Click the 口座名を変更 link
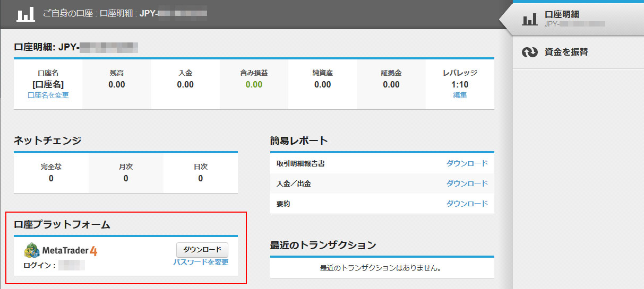 (x=48, y=95)
